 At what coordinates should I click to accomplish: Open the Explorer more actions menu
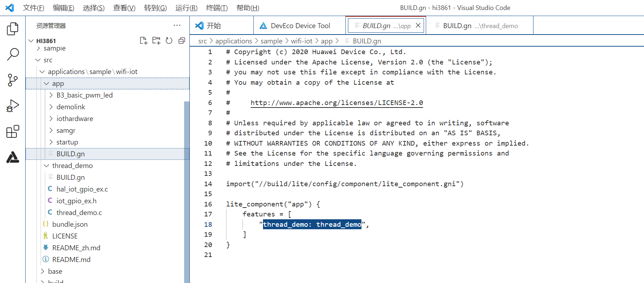[x=177, y=25]
